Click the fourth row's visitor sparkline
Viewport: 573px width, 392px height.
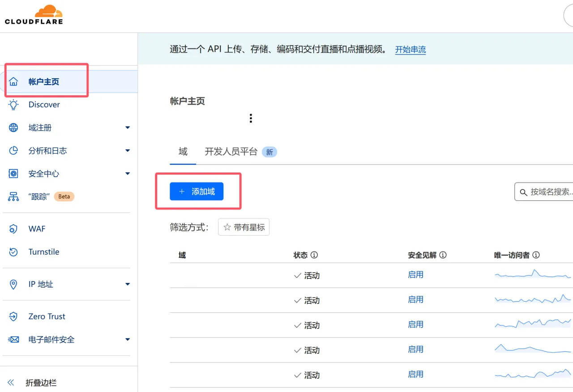(x=533, y=349)
